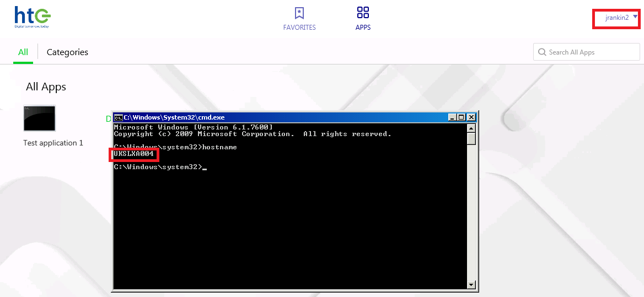
Task: Click the jrankin2 username
Action: click(617, 18)
